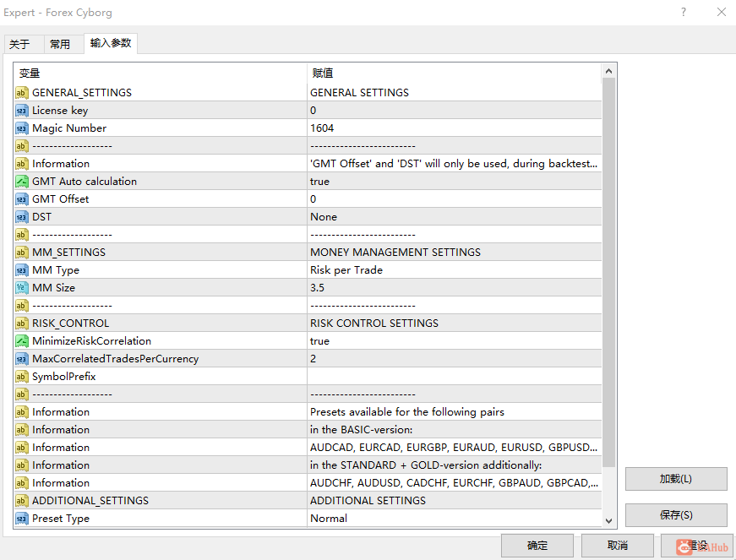Edit the MM Size value 3.5
This screenshot has width=736, height=560.
click(x=454, y=287)
